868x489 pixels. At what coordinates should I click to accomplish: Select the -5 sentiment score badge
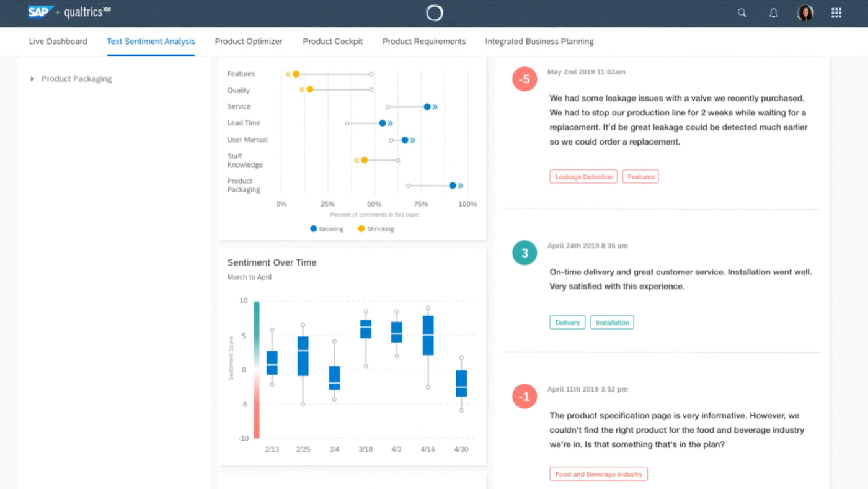tap(525, 79)
